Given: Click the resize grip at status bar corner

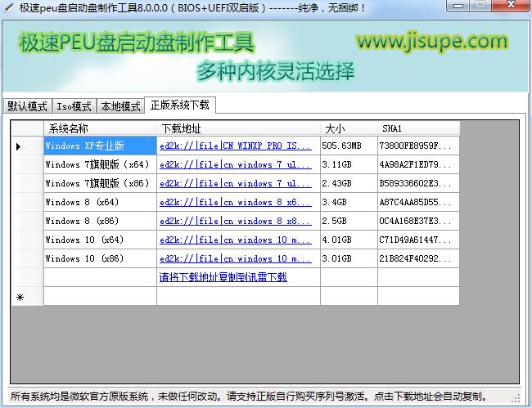Looking at the screenshot, I should click(516, 398).
